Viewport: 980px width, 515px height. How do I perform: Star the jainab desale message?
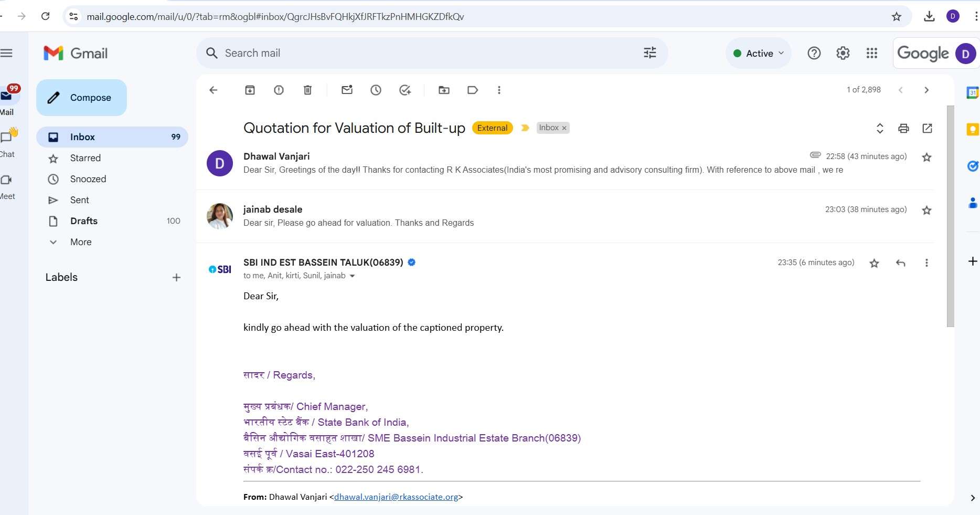coord(926,210)
